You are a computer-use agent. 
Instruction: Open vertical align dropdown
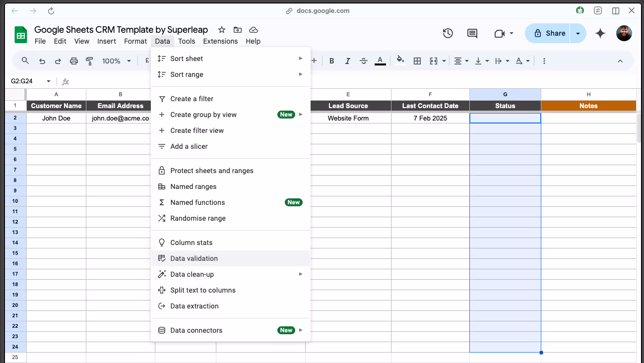click(x=482, y=61)
